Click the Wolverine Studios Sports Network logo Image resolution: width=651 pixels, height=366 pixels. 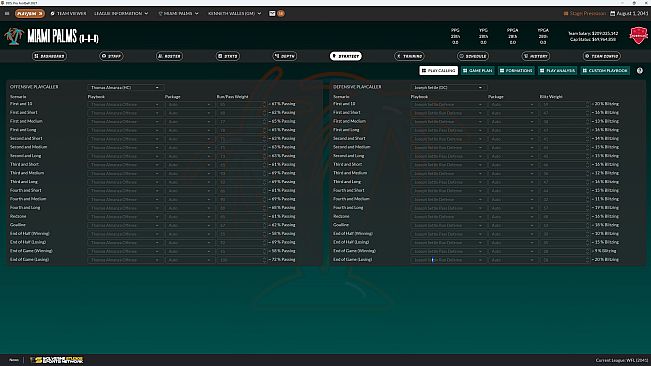coord(57,360)
